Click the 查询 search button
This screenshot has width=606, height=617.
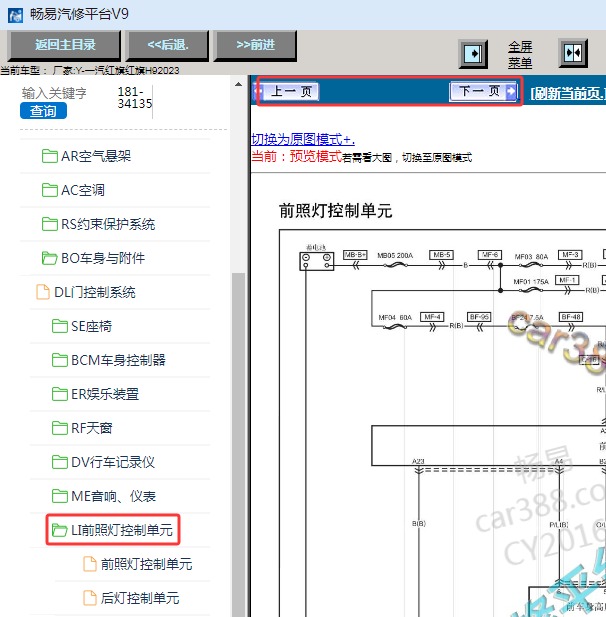click(x=43, y=111)
